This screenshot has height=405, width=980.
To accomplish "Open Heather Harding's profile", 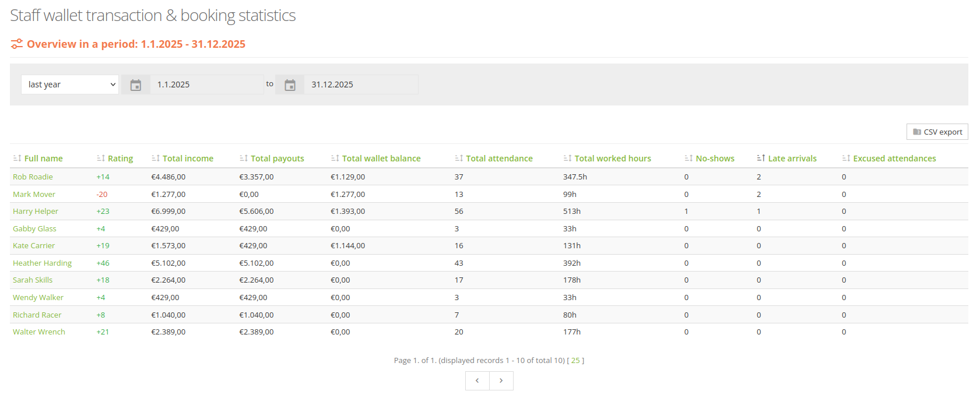I will pos(42,263).
